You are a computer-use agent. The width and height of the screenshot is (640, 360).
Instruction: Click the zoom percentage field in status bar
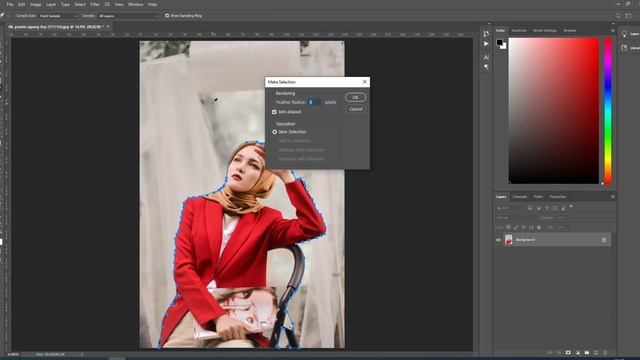[13, 354]
